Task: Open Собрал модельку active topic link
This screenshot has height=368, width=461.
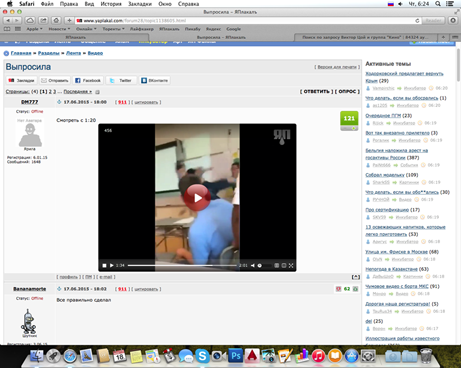Action: (385, 175)
